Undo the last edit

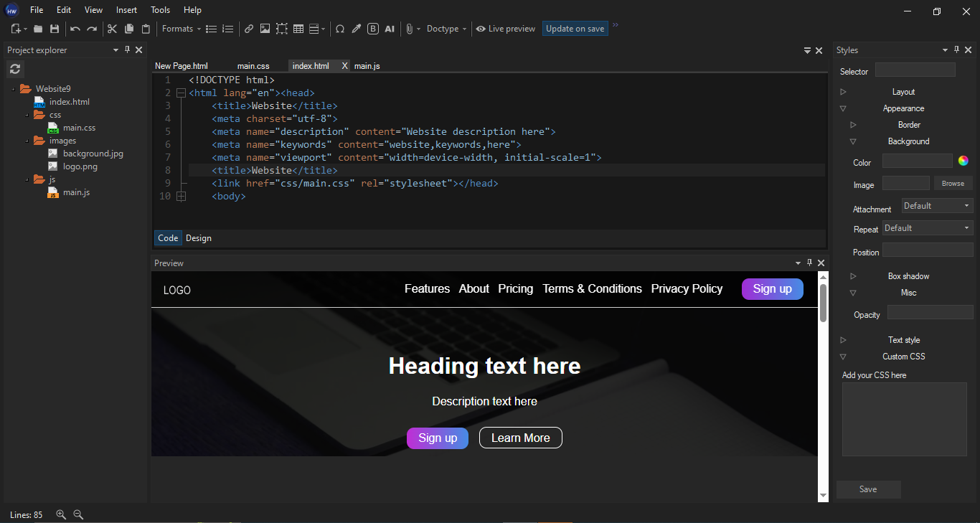(x=75, y=29)
